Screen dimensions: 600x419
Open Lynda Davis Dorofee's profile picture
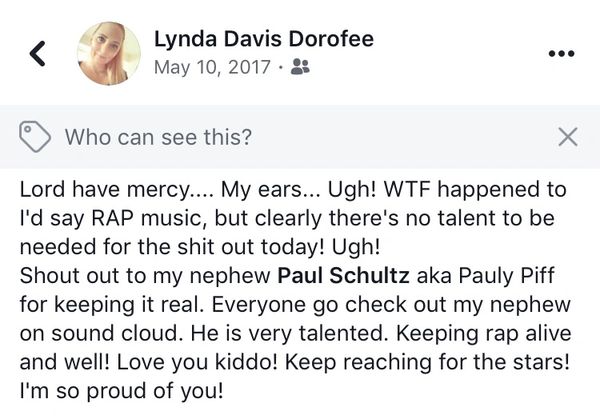[109, 53]
